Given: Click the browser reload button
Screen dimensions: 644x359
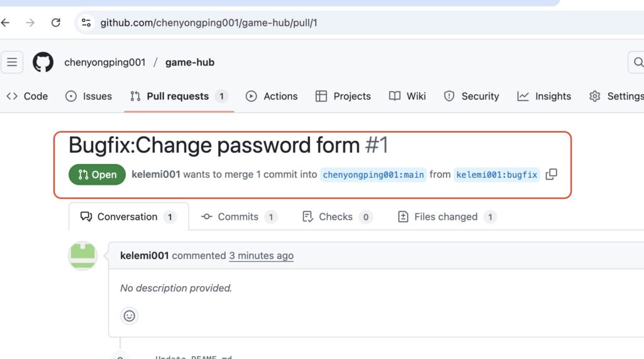Looking at the screenshot, I should pyautogui.click(x=56, y=23).
